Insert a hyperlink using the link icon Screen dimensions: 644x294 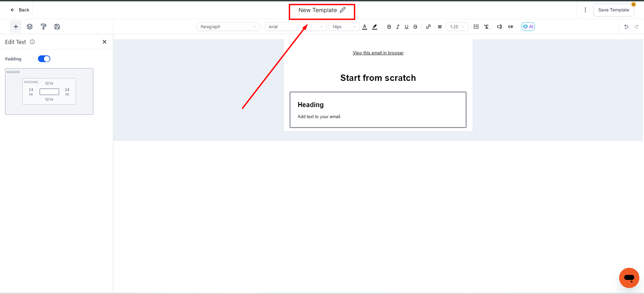point(428,27)
